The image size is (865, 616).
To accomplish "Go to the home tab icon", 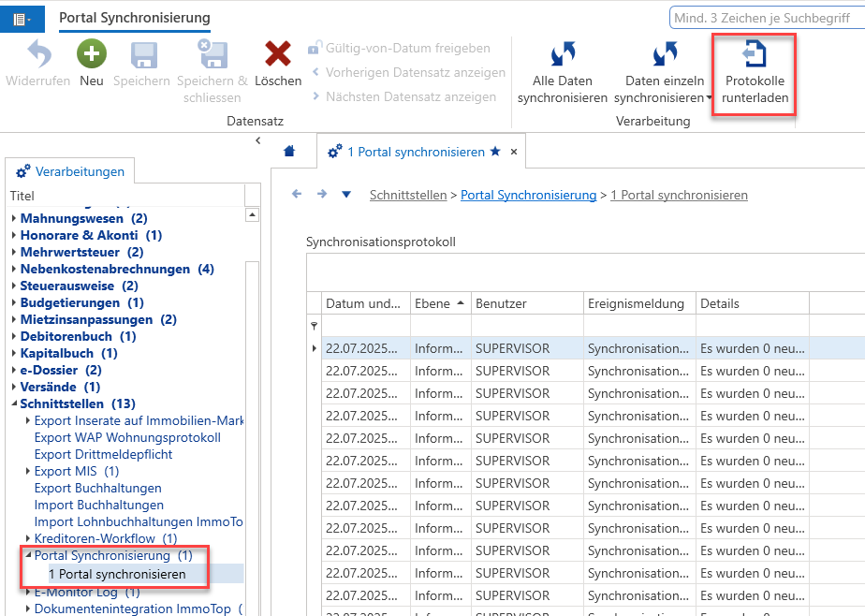I will click(x=289, y=151).
